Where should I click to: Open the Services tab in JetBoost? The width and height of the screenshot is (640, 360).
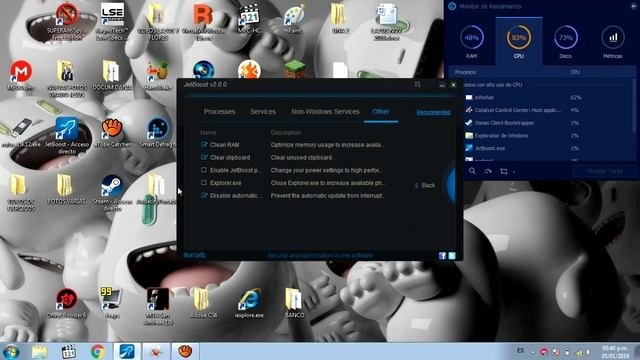(x=263, y=111)
